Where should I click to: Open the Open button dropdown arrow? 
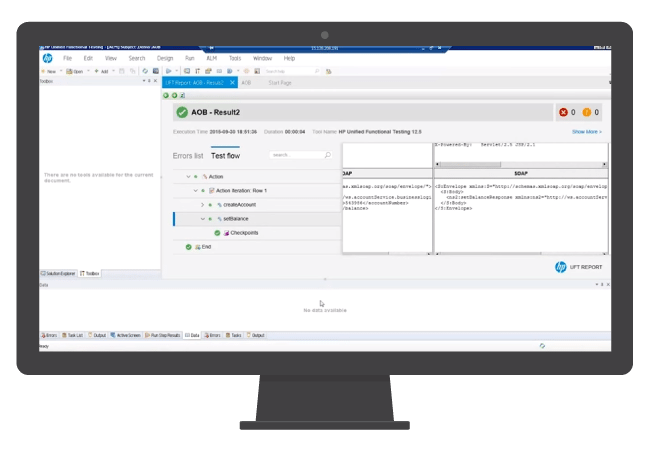[88, 71]
